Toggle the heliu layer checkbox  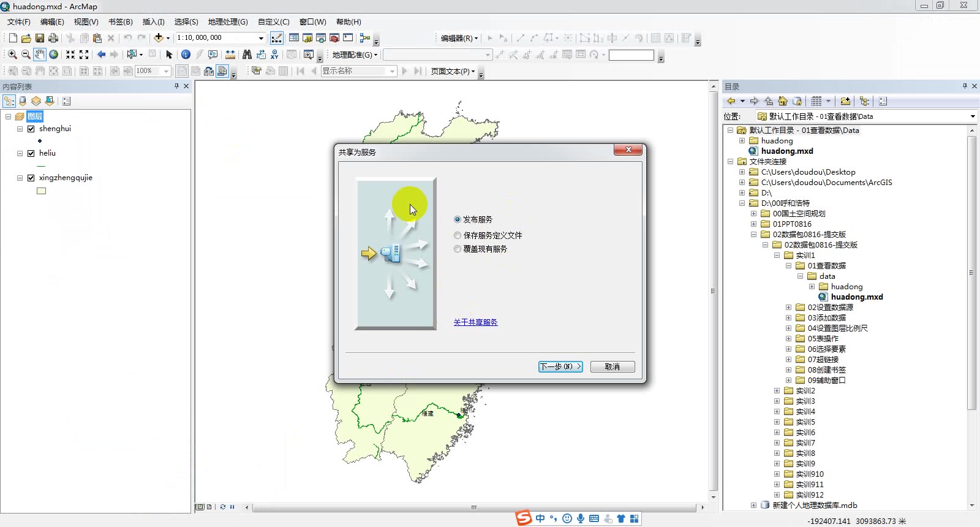31,153
